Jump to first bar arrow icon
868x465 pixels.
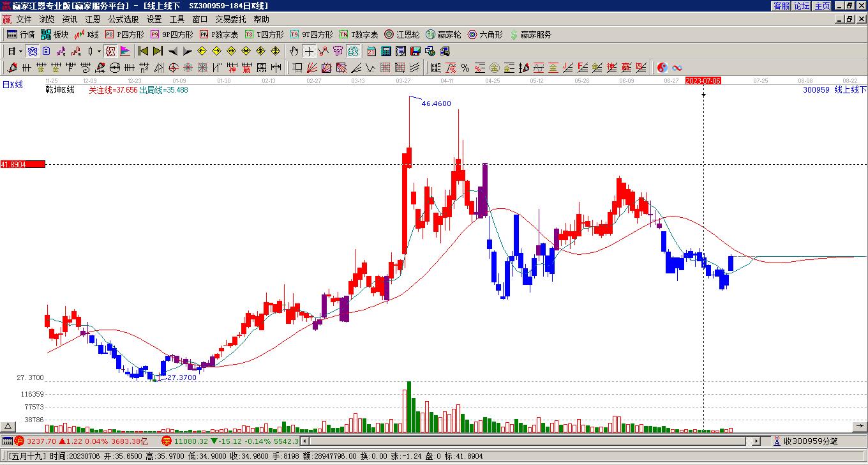coord(143,51)
